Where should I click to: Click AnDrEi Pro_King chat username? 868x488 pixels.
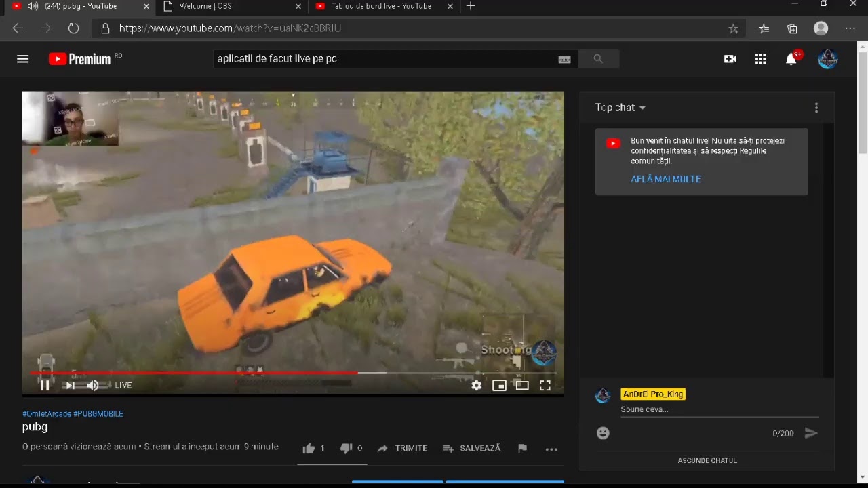(x=653, y=394)
